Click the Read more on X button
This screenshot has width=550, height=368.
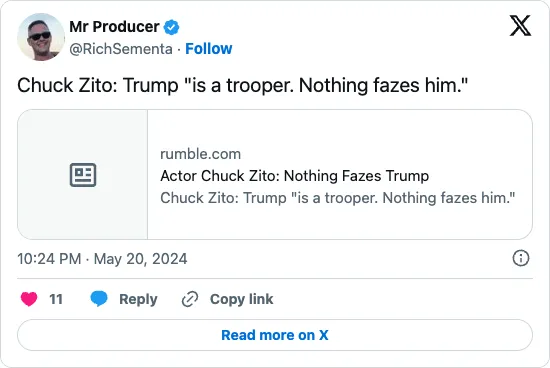(x=275, y=335)
